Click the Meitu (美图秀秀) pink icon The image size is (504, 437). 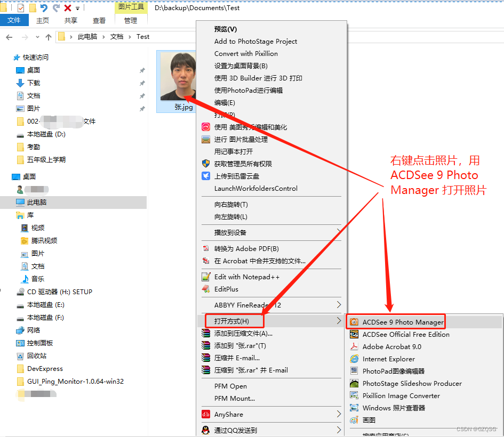click(x=206, y=127)
